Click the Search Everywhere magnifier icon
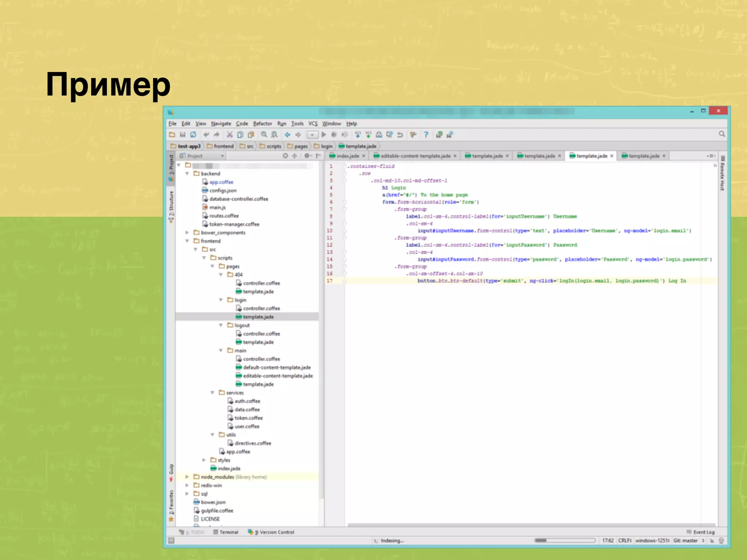 [722, 134]
